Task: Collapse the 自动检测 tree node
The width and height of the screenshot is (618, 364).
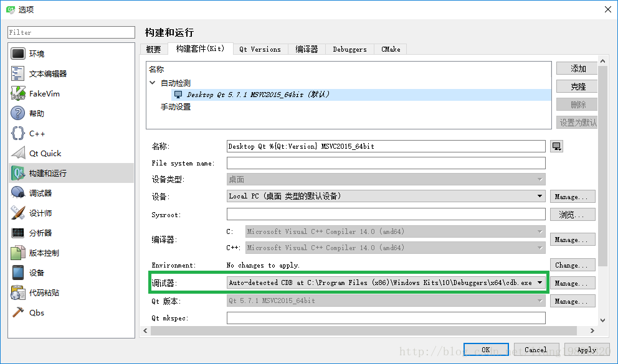Action: click(x=153, y=83)
